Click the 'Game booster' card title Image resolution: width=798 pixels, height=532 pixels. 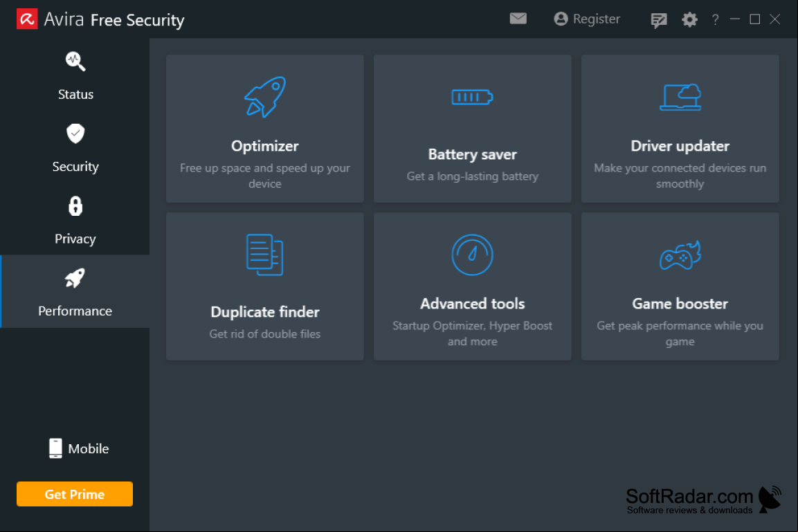(x=680, y=304)
